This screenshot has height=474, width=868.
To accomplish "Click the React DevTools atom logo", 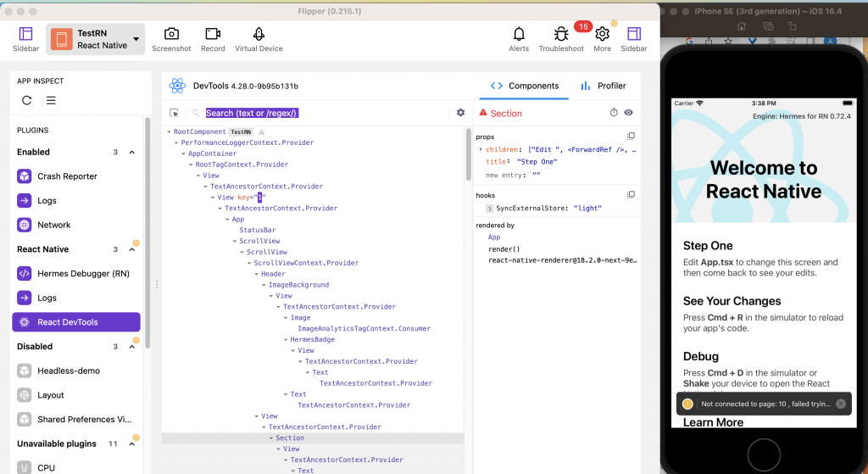I will pos(178,86).
